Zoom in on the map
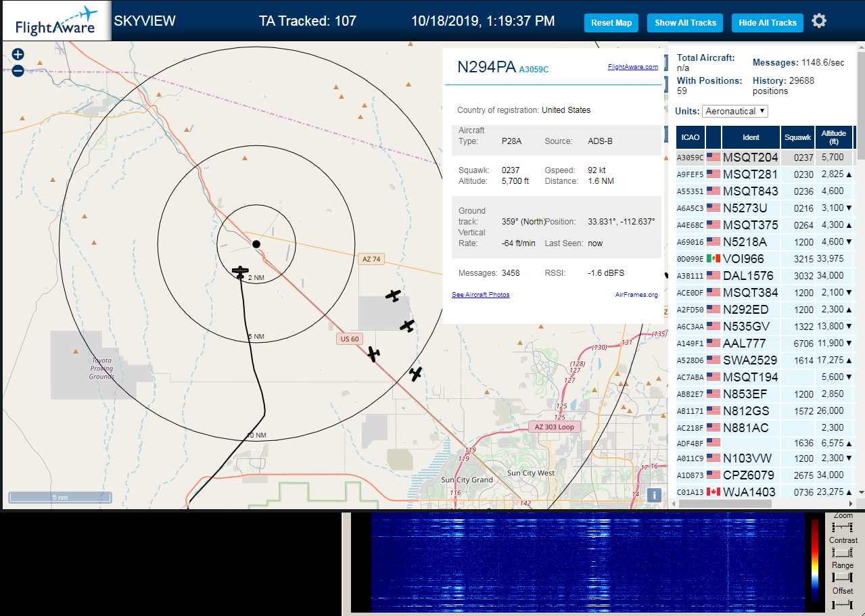865x616 pixels. [18, 54]
